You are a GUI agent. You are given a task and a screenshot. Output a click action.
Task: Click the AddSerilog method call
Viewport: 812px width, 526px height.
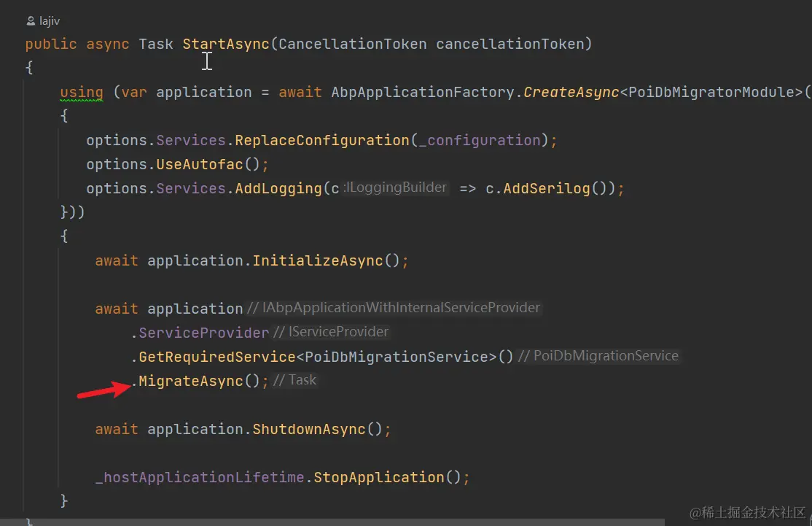(x=547, y=189)
